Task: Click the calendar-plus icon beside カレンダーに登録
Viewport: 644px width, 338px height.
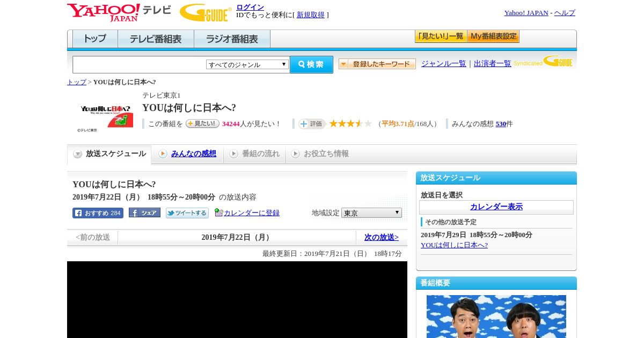Action: 218,212
